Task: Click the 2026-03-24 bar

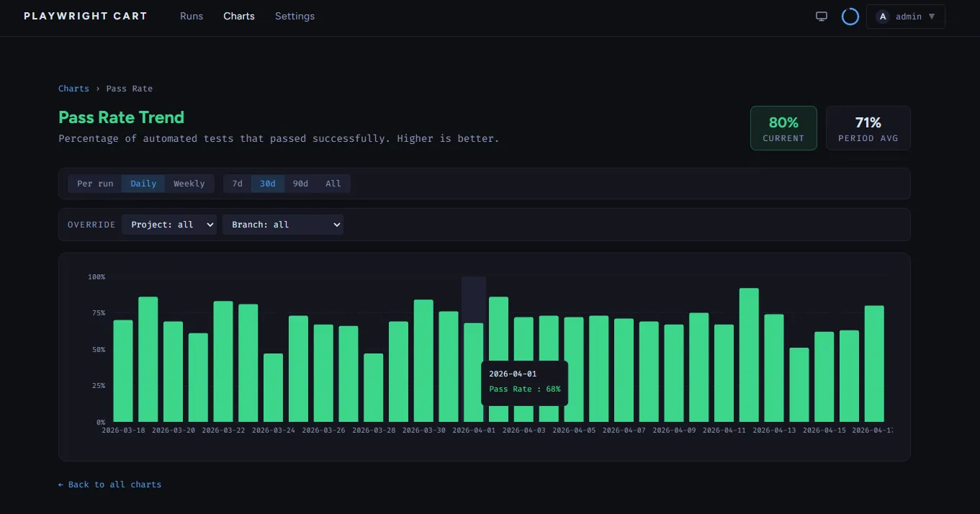Action: [273, 387]
